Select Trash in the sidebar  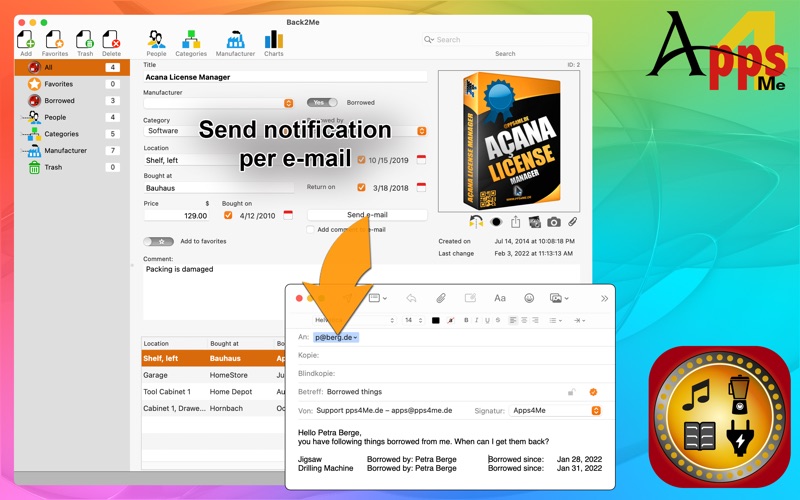click(x=72, y=167)
